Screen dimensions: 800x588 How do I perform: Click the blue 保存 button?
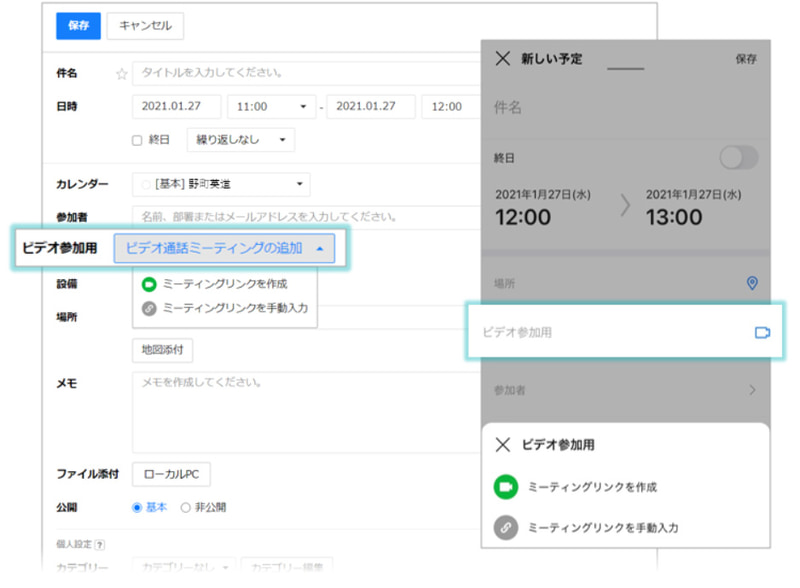(x=78, y=26)
